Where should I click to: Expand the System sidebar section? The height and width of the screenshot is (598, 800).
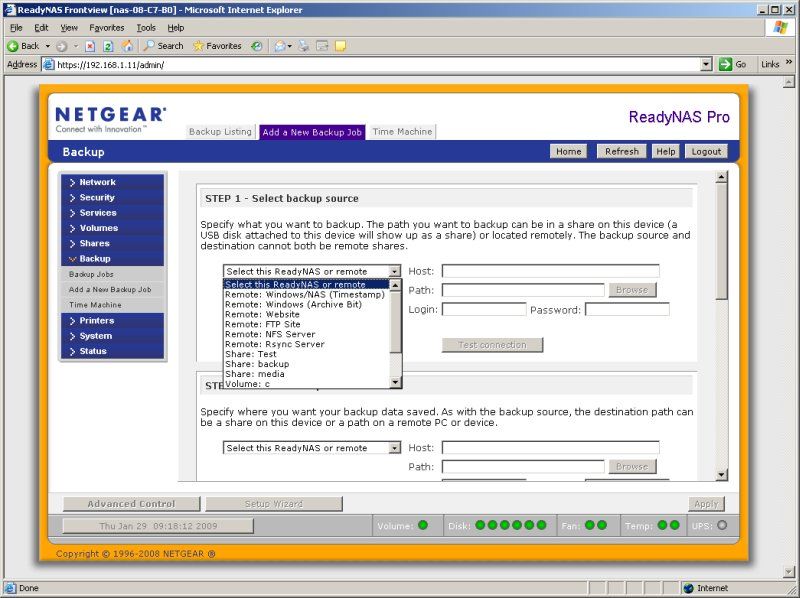point(112,336)
